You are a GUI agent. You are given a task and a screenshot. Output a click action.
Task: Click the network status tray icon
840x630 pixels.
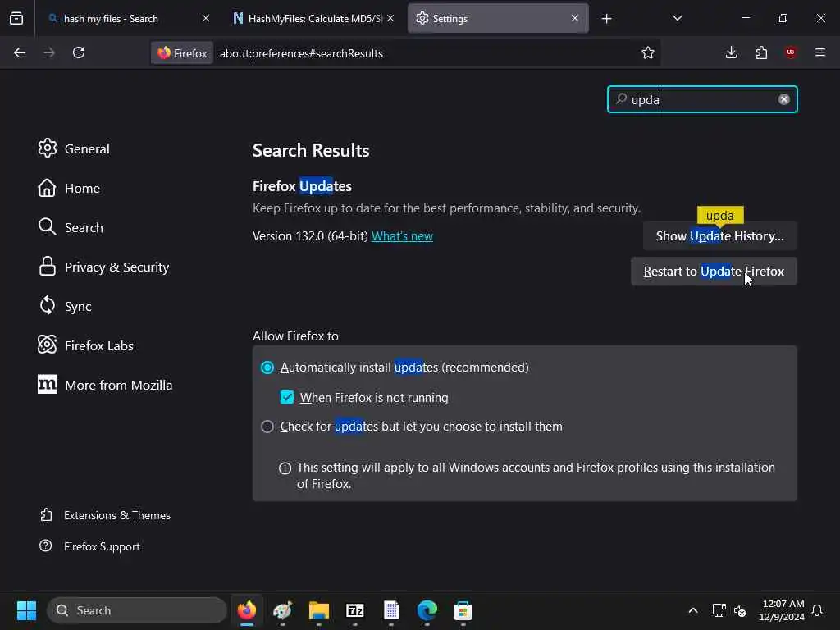719,610
